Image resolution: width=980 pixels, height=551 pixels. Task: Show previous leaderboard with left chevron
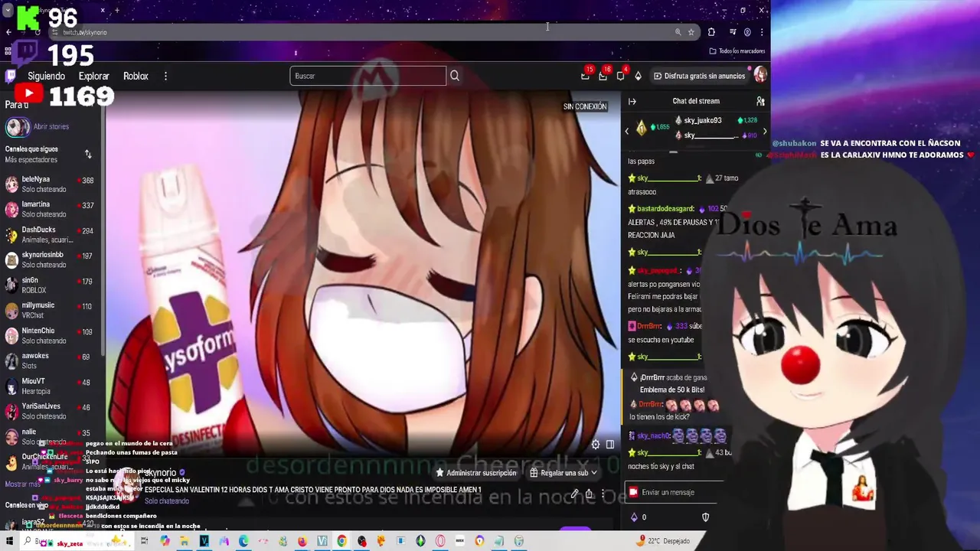627,131
